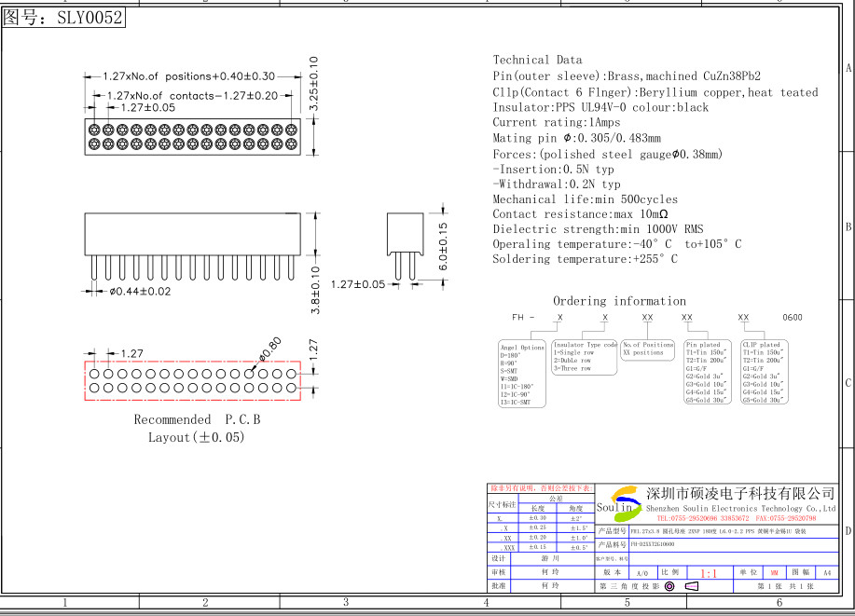Click 'Forces:(polished steel gauge' line
This screenshot has height=616, width=855.
point(607,155)
